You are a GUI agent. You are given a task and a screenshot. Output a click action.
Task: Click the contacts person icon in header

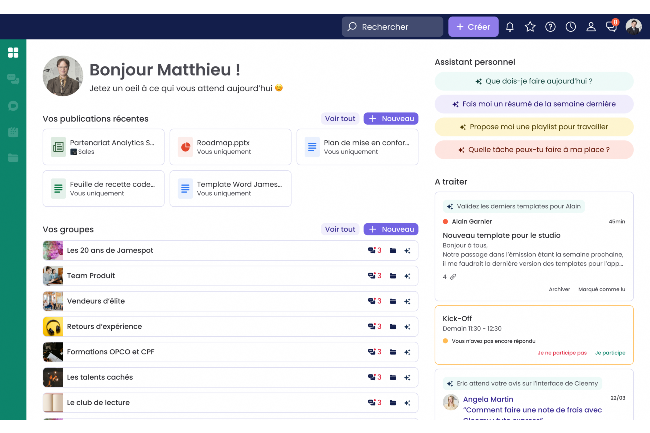coord(591,27)
